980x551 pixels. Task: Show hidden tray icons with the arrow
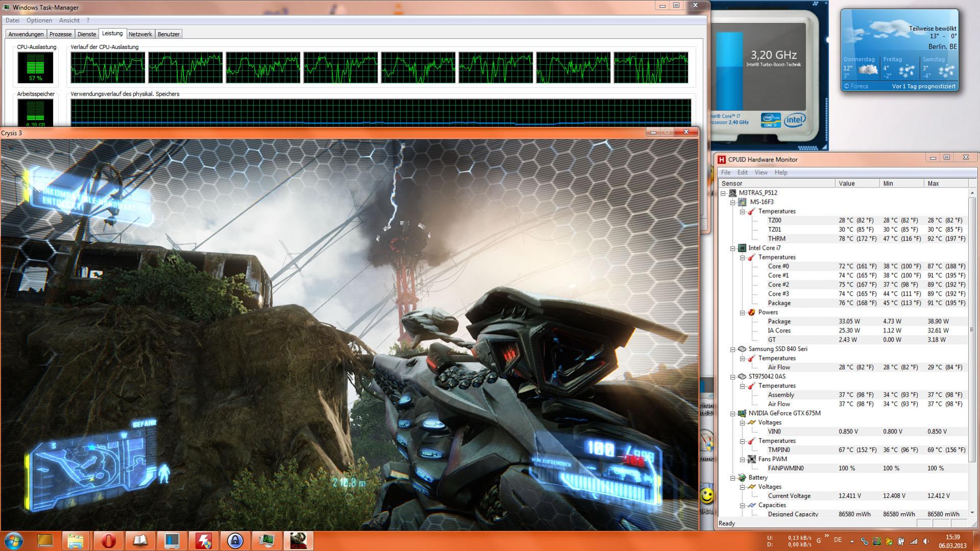[852, 541]
